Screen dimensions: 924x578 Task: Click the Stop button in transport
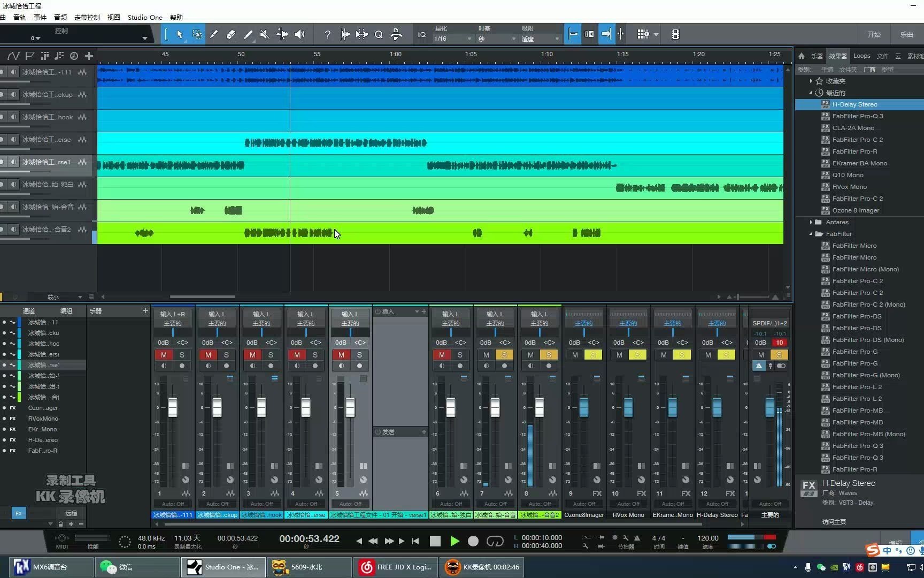coord(435,541)
